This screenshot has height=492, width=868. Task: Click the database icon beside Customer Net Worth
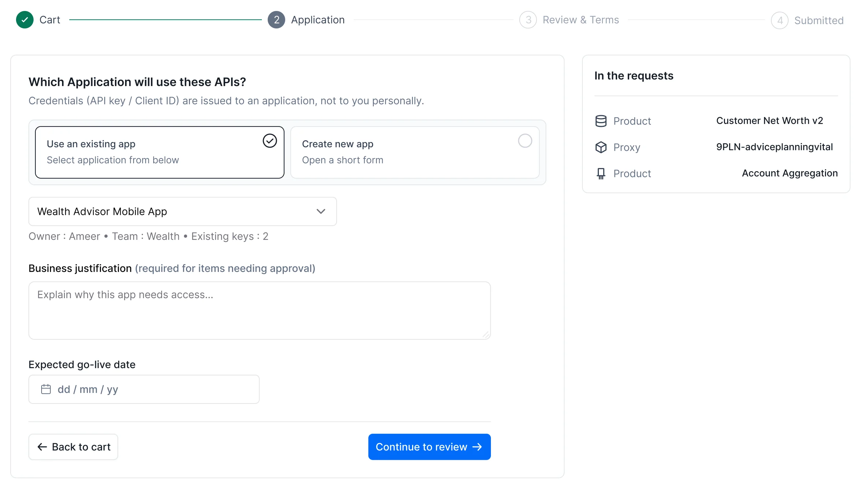point(601,121)
